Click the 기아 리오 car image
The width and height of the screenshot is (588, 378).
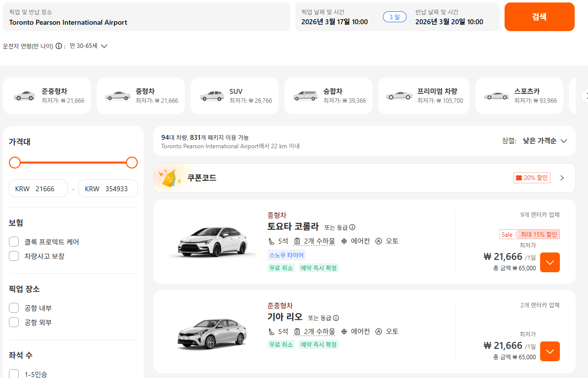point(212,333)
